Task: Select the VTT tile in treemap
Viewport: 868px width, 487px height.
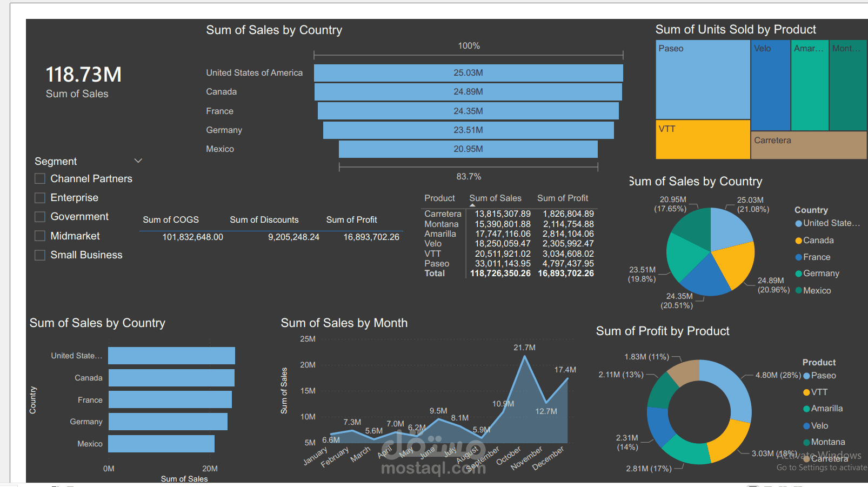Action: (703, 139)
